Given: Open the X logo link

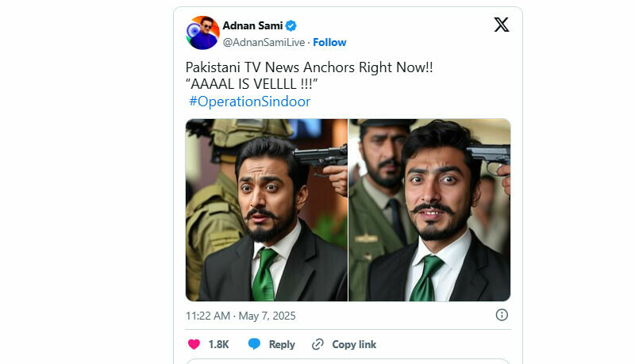Looking at the screenshot, I should (502, 25).
